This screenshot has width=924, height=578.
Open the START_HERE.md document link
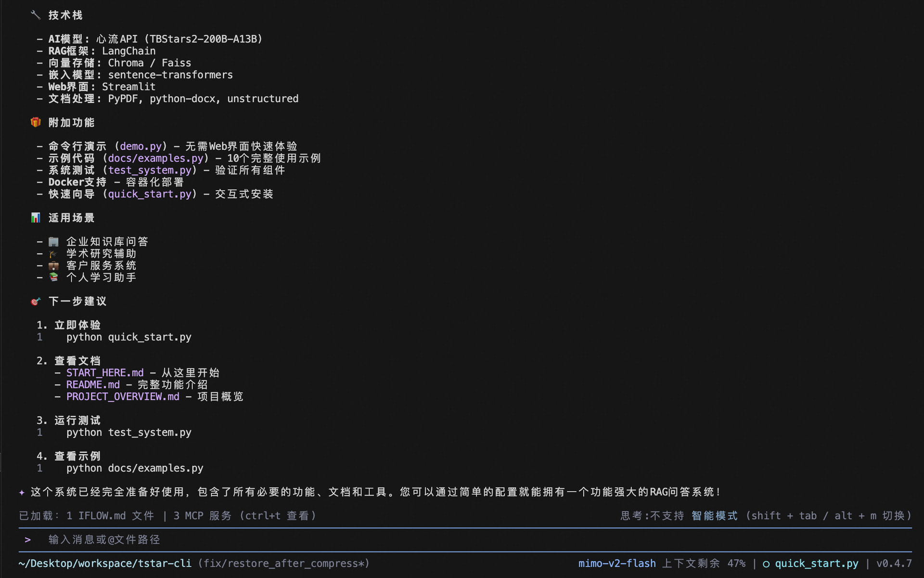105,373
